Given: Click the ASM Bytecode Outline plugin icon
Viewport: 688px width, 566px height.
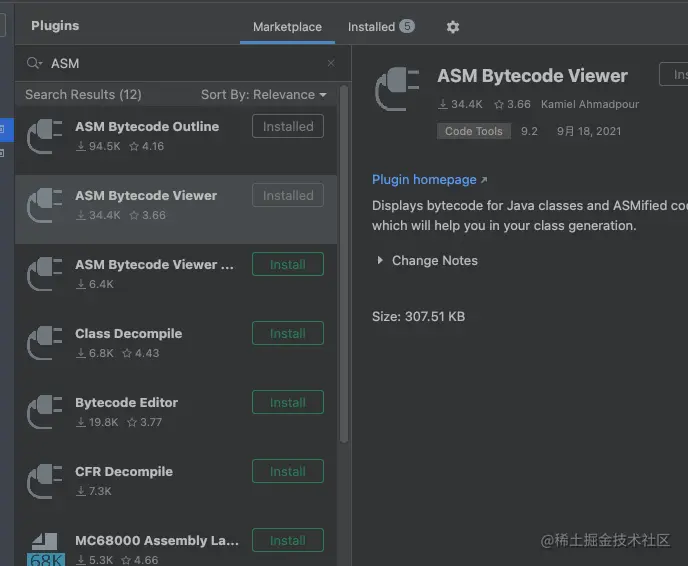Looking at the screenshot, I should point(45,136).
